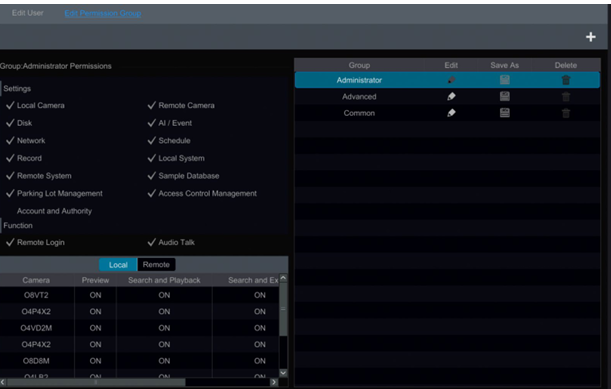Click the Camera column header
The image size is (611, 389).
[36, 280]
